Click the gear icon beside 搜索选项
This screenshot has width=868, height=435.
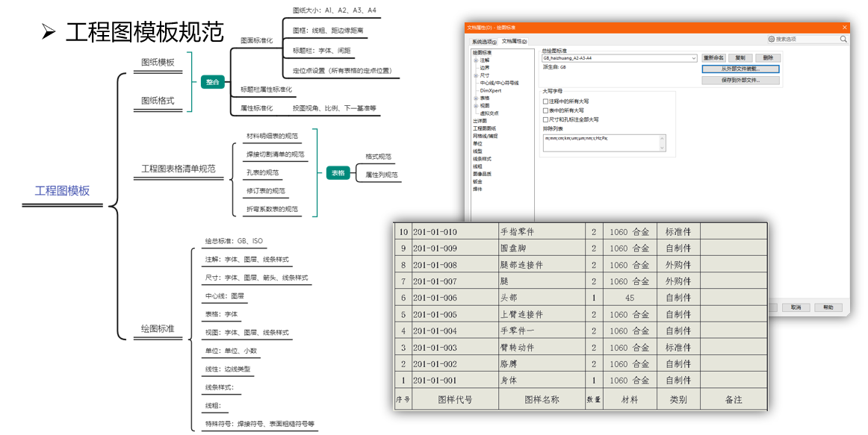tap(772, 39)
